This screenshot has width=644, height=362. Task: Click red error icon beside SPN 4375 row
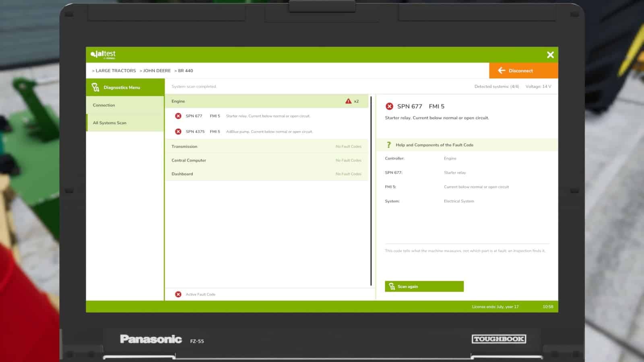[x=178, y=132]
